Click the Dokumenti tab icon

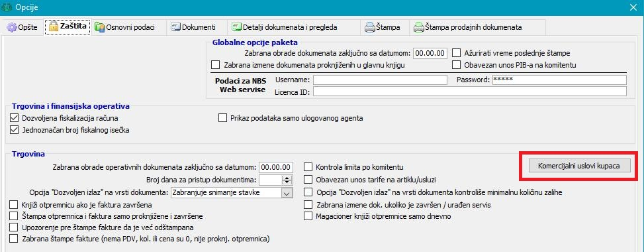coord(175,28)
